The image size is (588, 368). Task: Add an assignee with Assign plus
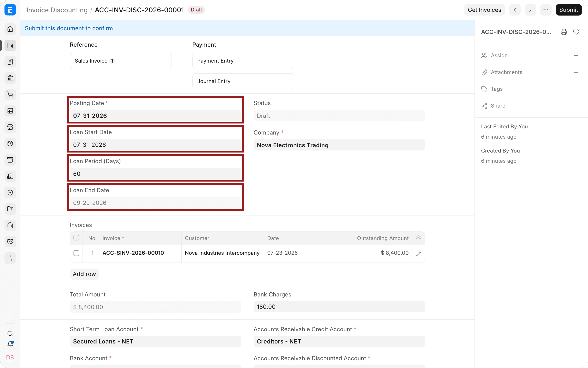(x=576, y=55)
